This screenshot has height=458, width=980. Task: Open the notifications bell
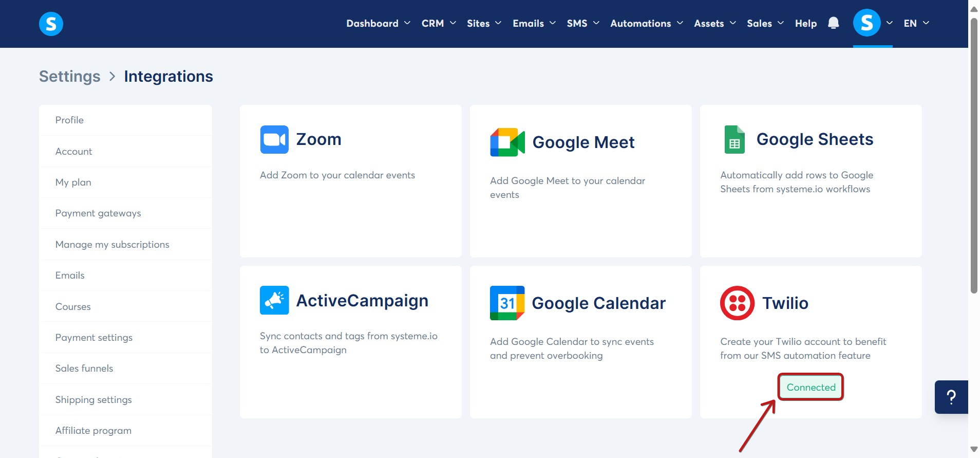tap(833, 23)
